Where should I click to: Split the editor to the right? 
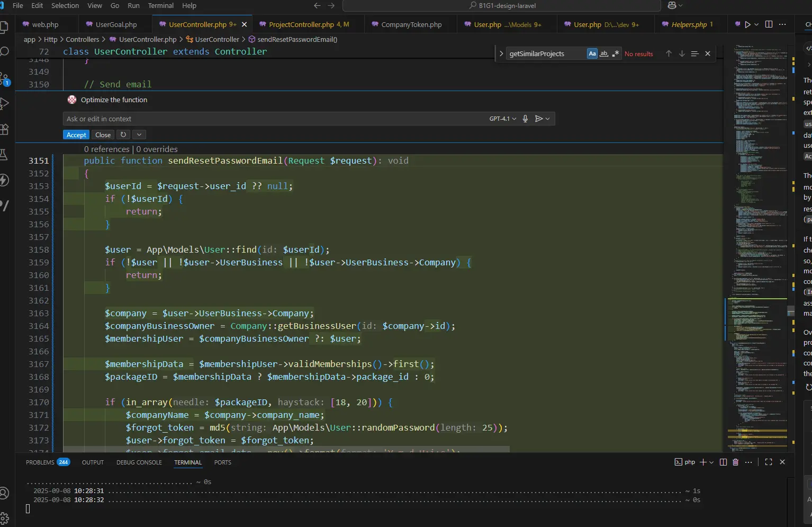[x=769, y=24]
